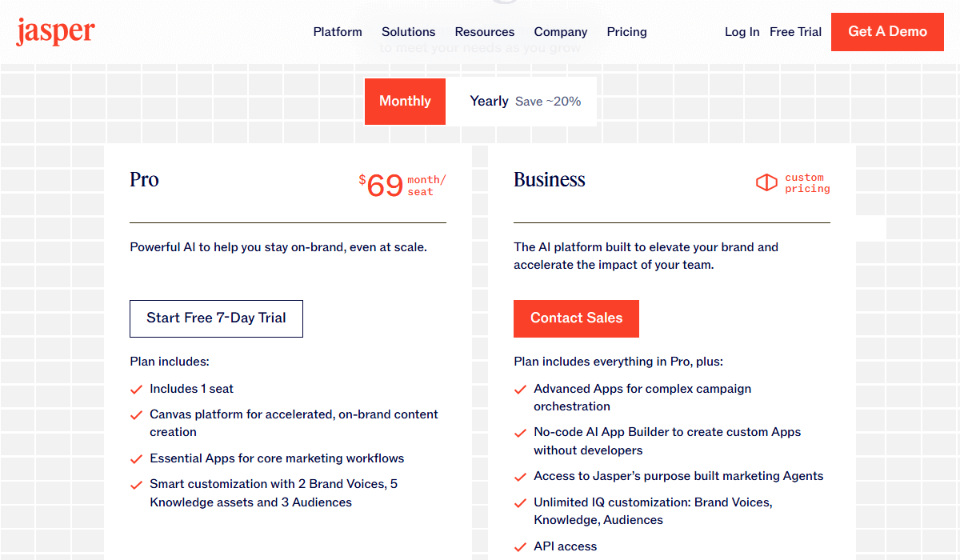Open the Platform dropdown menu
This screenshot has width=960, height=560.
(x=338, y=32)
